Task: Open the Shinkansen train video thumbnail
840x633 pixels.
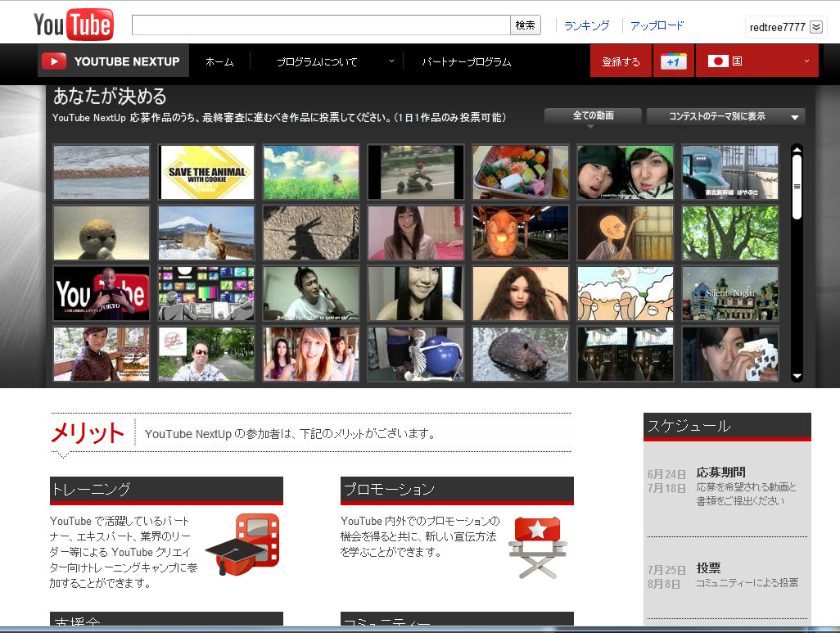Action: point(730,172)
